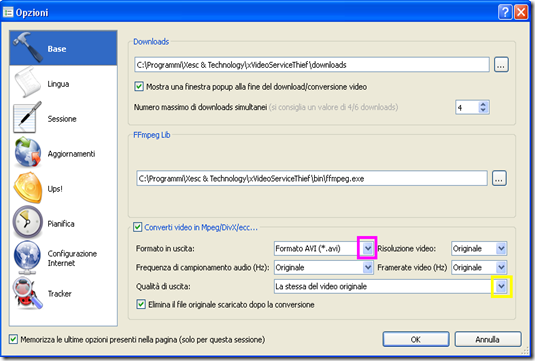This screenshot has height=361, width=535.
Task: Switch to Configurazione Internet section label
Action: [x=72, y=258]
